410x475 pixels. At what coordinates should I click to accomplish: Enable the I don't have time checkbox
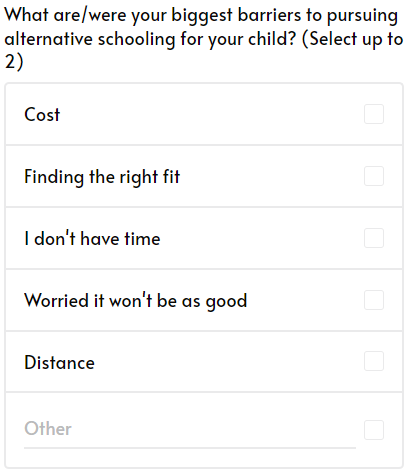point(374,238)
